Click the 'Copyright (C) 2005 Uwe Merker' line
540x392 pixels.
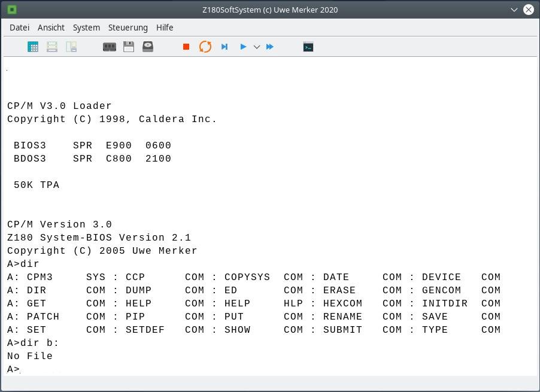click(102, 251)
